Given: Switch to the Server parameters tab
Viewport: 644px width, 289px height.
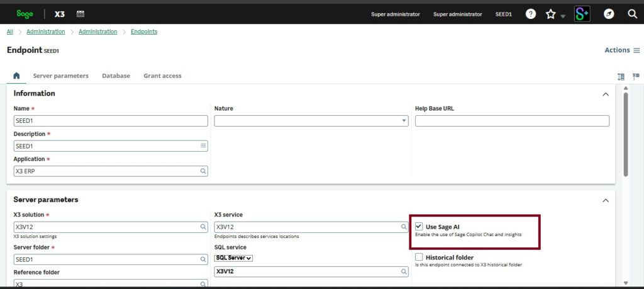Looking at the screenshot, I should coord(61,76).
